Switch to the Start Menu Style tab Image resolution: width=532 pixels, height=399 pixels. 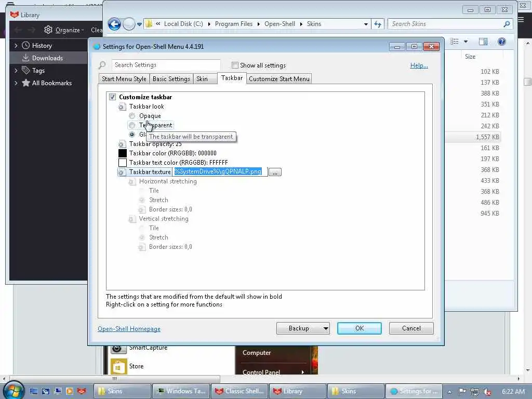[124, 79]
